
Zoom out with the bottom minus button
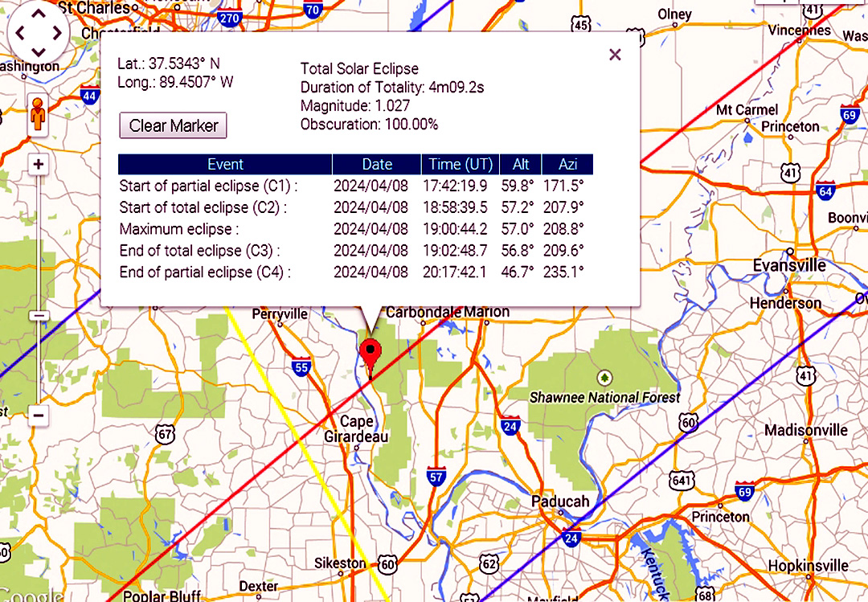38,415
